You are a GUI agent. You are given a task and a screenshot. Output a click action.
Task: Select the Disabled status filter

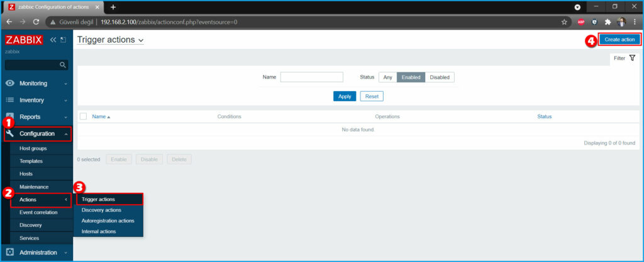pyautogui.click(x=440, y=77)
